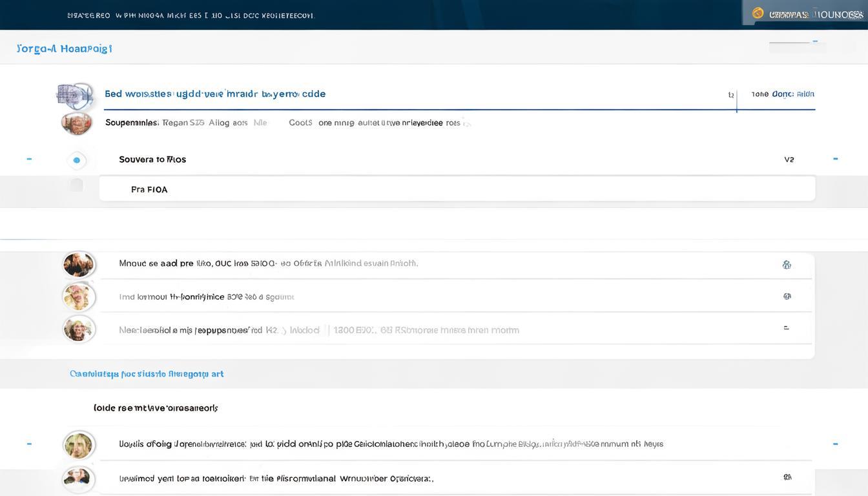Toggle the grey checkbox left of 'Pra FIOA'
The width and height of the screenshot is (868, 496).
[x=77, y=185]
